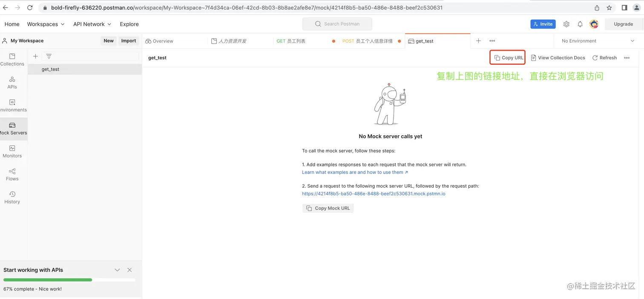Create a new mock server with plus icon
Viewport: 644px width, 299px height.
[x=35, y=56]
